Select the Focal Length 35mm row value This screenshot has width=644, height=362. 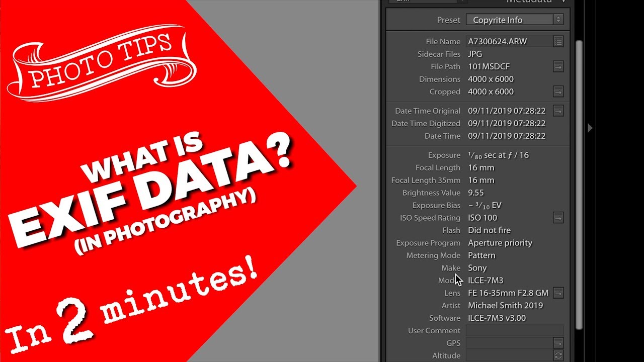pyautogui.click(x=481, y=180)
